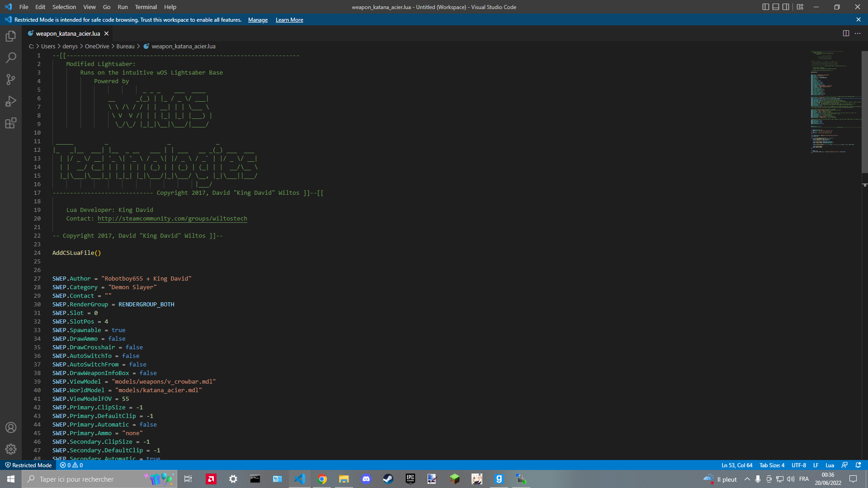Open the Help menu
This screenshot has height=488, width=868.
click(x=170, y=7)
